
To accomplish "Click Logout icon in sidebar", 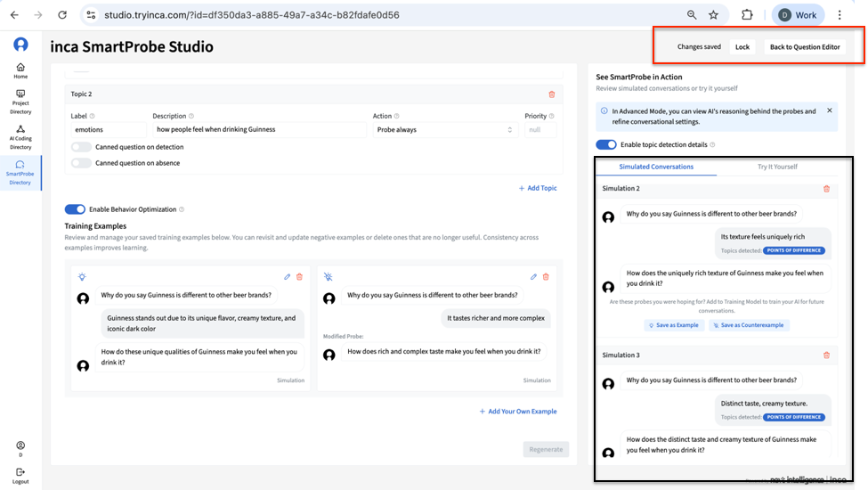I will [x=20, y=474].
